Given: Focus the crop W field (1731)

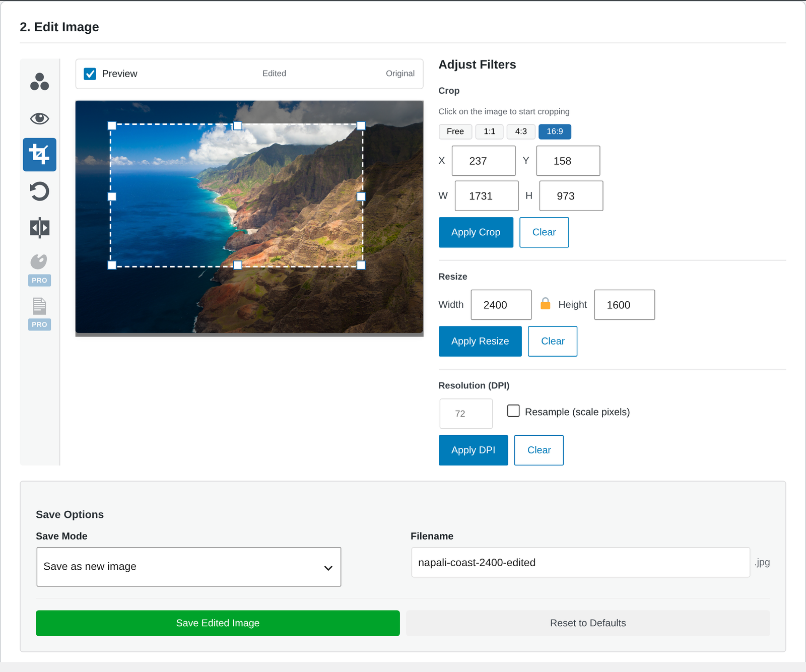Looking at the screenshot, I should 487,196.
